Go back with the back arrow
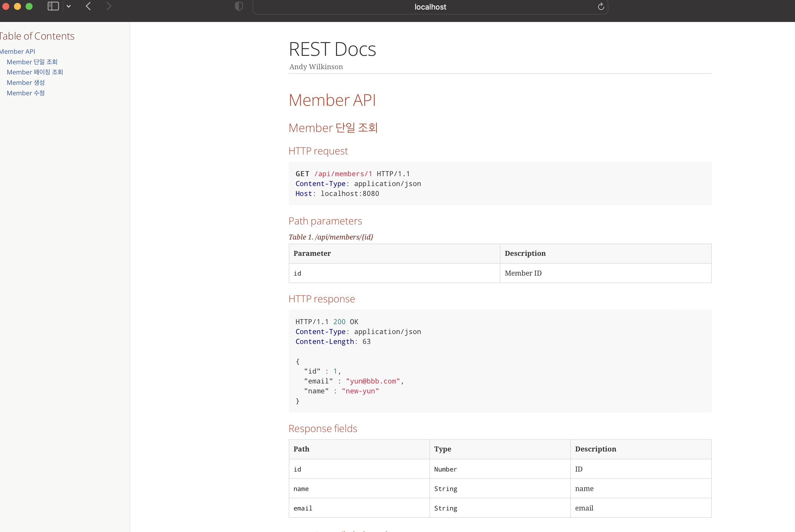795x532 pixels. click(88, 6)
